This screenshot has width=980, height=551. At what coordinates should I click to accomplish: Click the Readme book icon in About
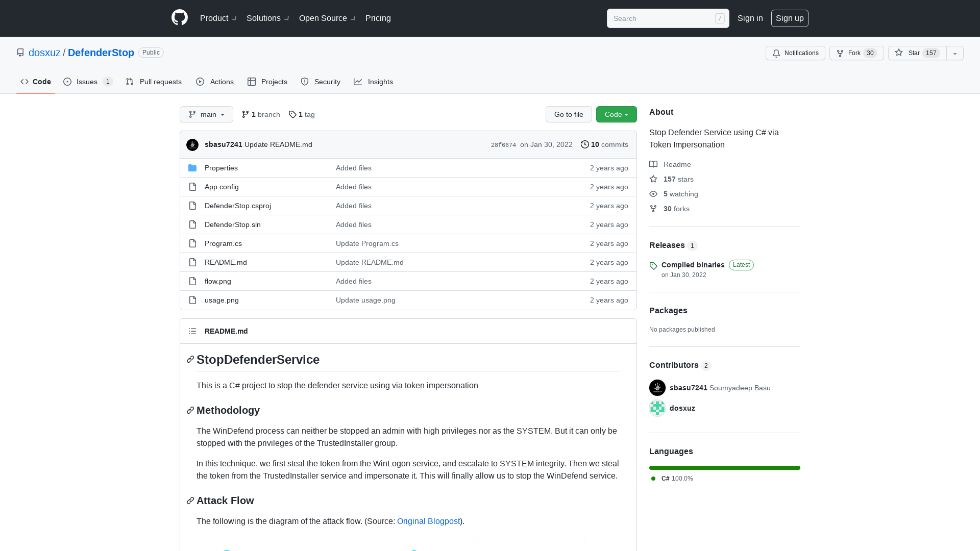(x=653, y=164)
